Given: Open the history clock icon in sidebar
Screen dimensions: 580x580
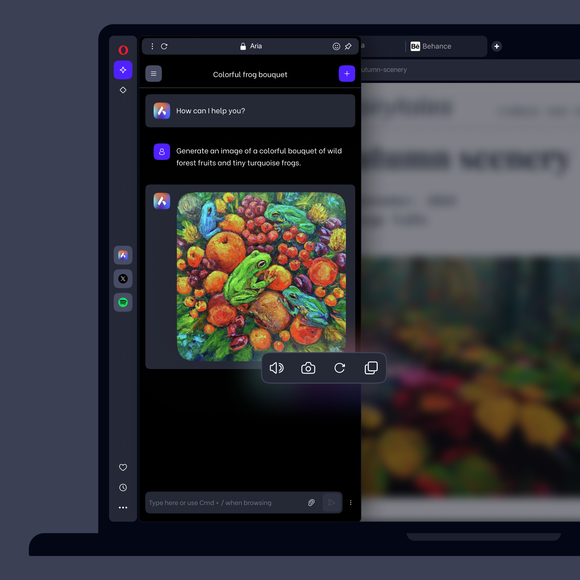Looking at the screenshot, I should click(123, 488).
